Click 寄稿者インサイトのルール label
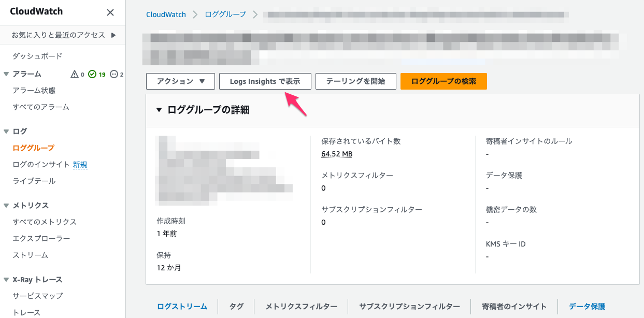 [x=529, y=141]
